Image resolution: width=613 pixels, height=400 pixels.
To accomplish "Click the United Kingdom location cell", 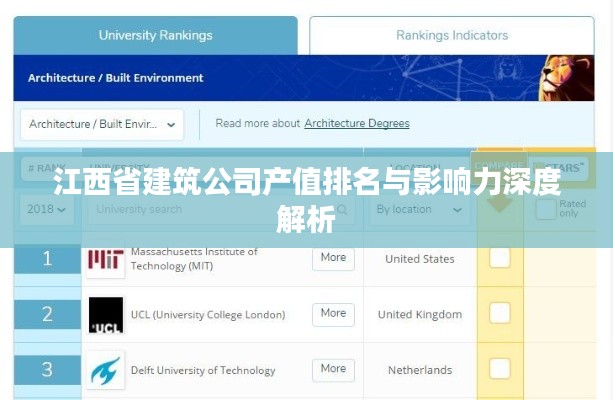I will [x=420, y=315].
